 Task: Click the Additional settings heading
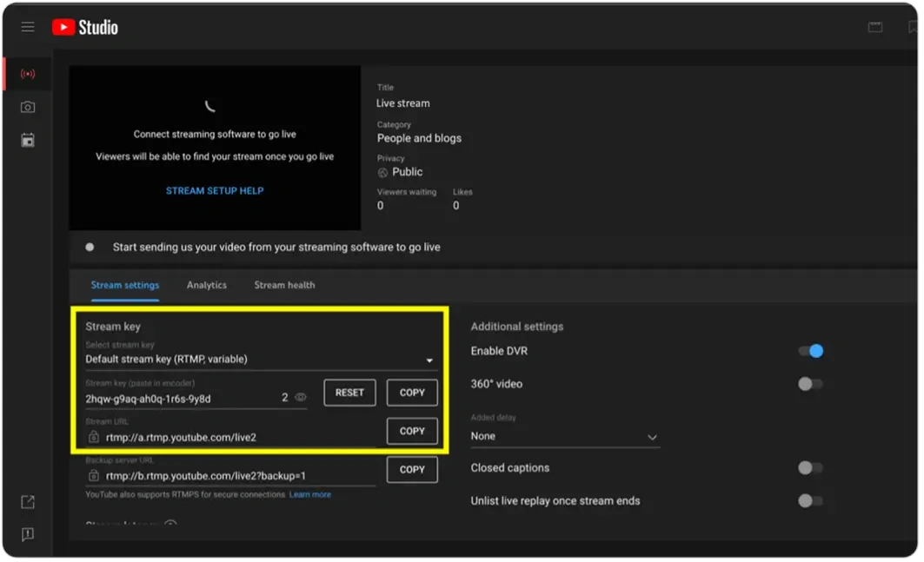[x=517, y=327]
